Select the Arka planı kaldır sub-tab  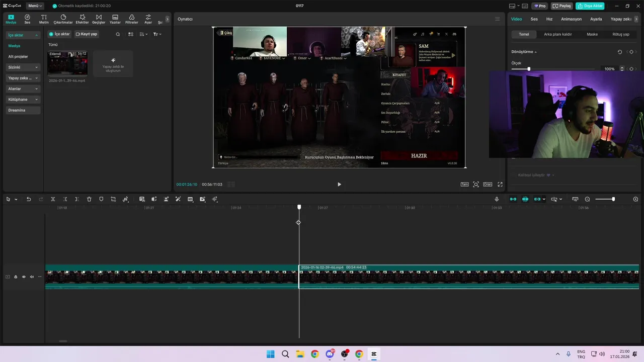pyautogui.click(x=558, y=34)
